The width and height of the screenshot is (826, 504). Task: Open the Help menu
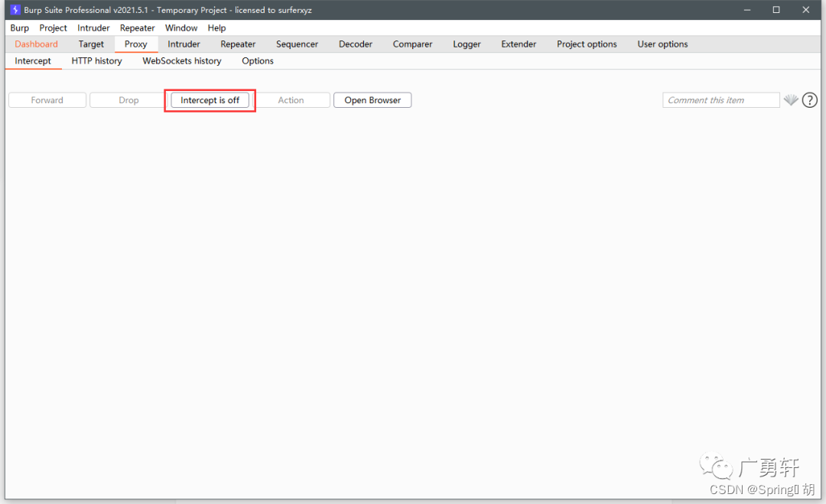216,28
